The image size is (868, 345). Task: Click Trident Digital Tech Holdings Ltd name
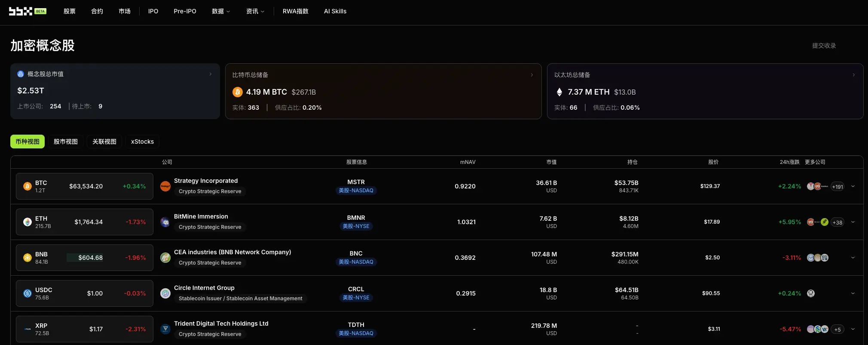click(221, 323)
